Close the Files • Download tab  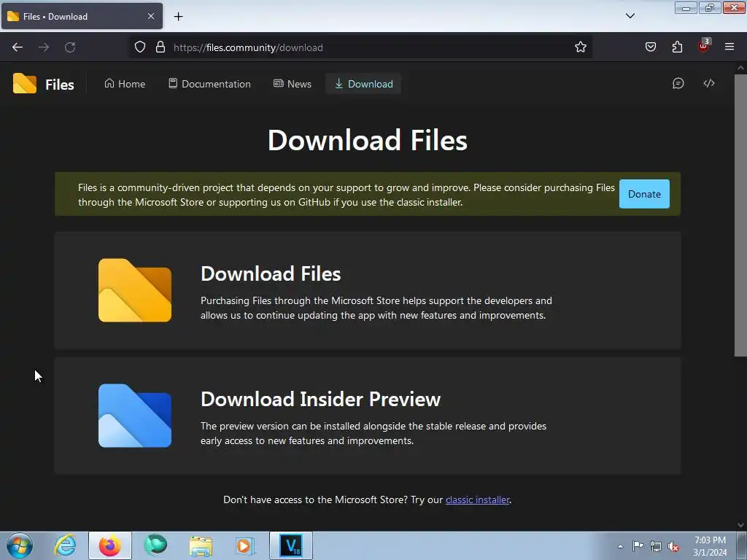151,16
